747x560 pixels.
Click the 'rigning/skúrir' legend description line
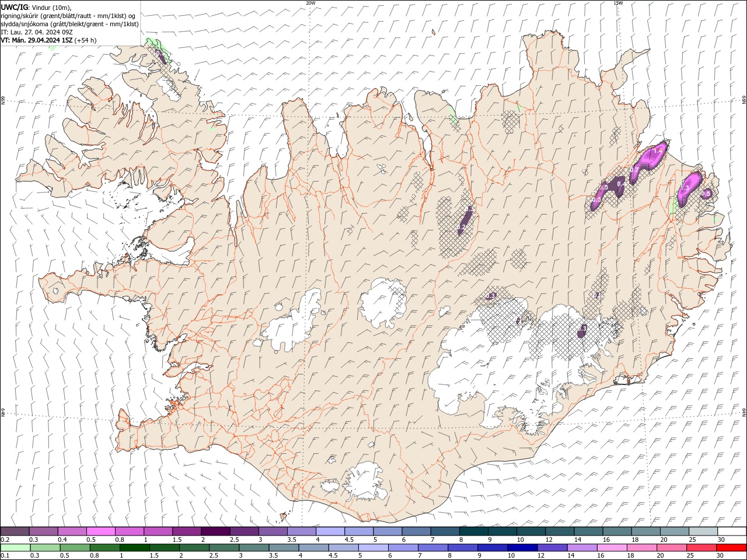[68, 15]
